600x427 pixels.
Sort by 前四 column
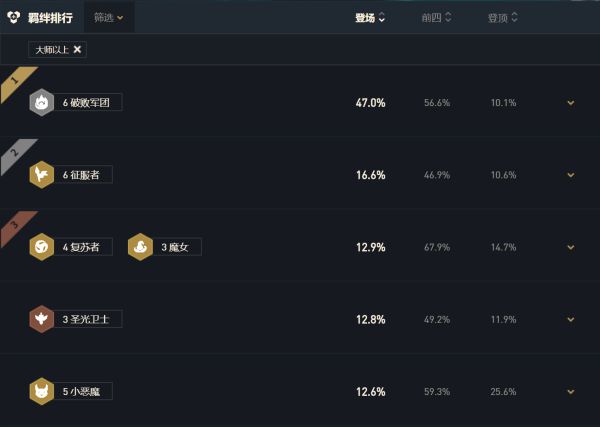[x=436, y=18]
